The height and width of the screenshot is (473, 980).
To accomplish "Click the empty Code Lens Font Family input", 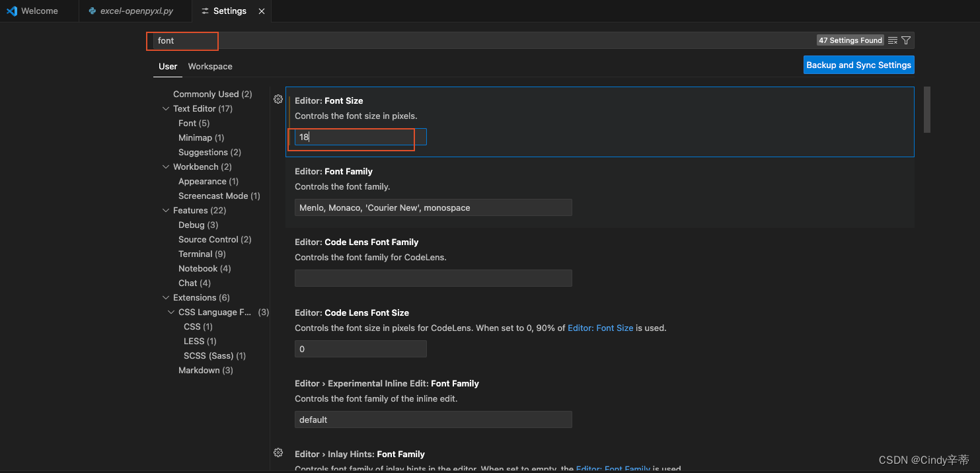I will click(x=433, y=278).
